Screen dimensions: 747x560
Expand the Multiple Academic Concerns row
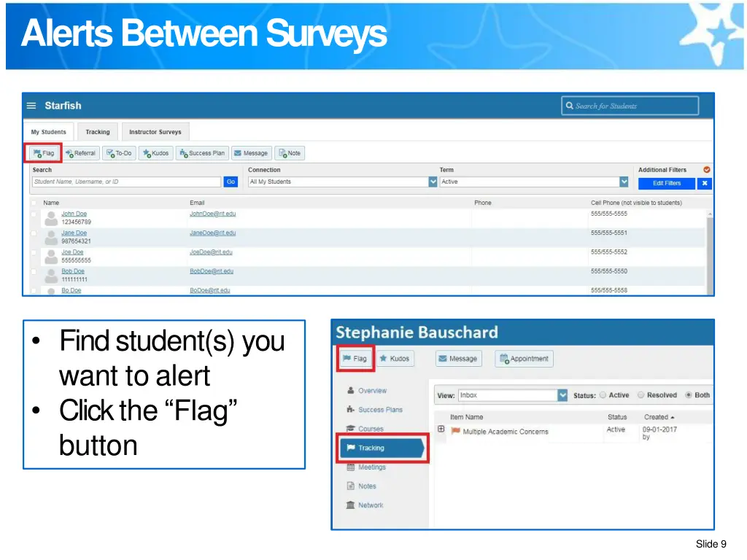pyautogui.click(x=441, y=429)
